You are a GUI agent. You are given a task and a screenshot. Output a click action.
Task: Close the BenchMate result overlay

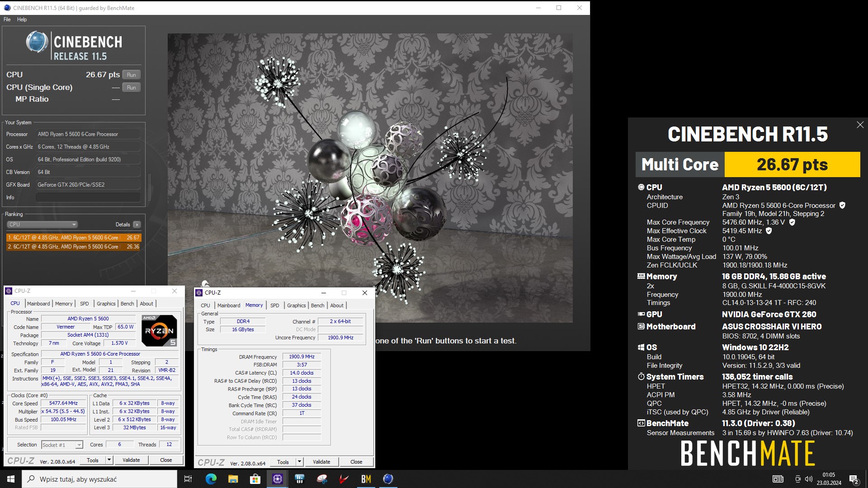860,125
